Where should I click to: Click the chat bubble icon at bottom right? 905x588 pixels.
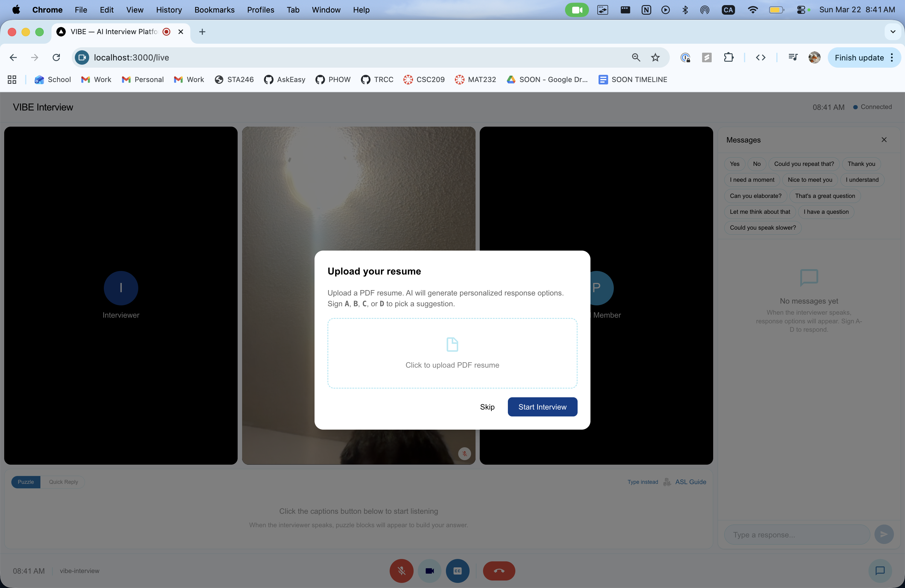(880, 571)
